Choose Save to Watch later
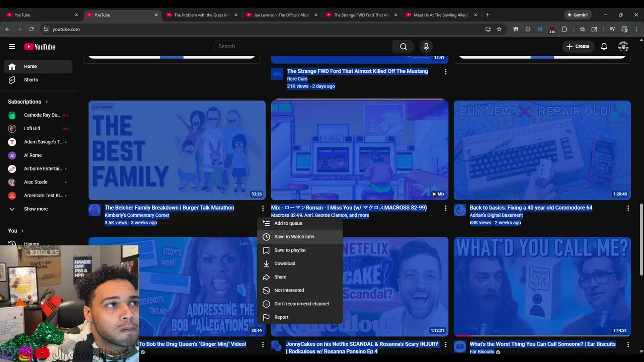644x362 pixels. click(x=300, y=237)
